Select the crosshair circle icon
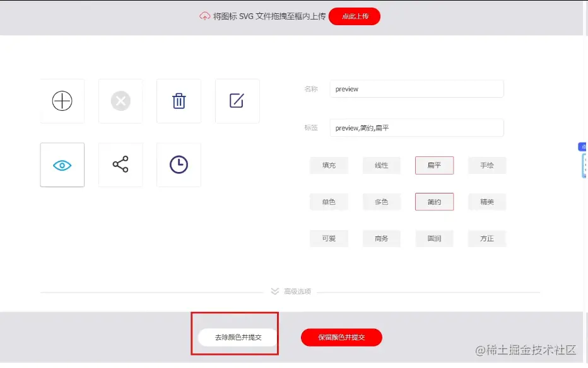The height and width of the screenshot is (368, 588). (x=62, y=101)
